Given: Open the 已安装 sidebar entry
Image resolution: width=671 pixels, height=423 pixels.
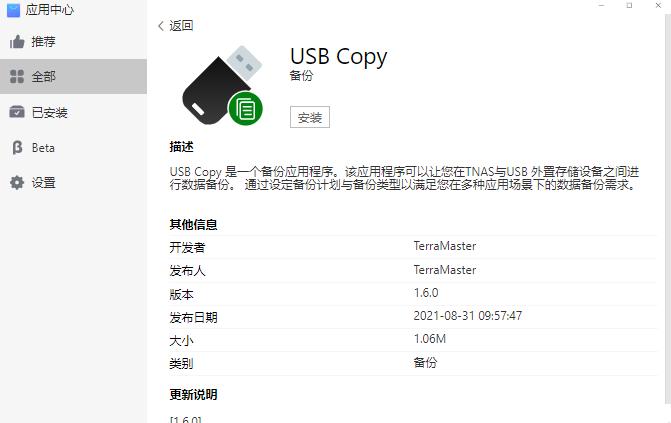Looking at the screenshot, I should (x=73, y=112).
